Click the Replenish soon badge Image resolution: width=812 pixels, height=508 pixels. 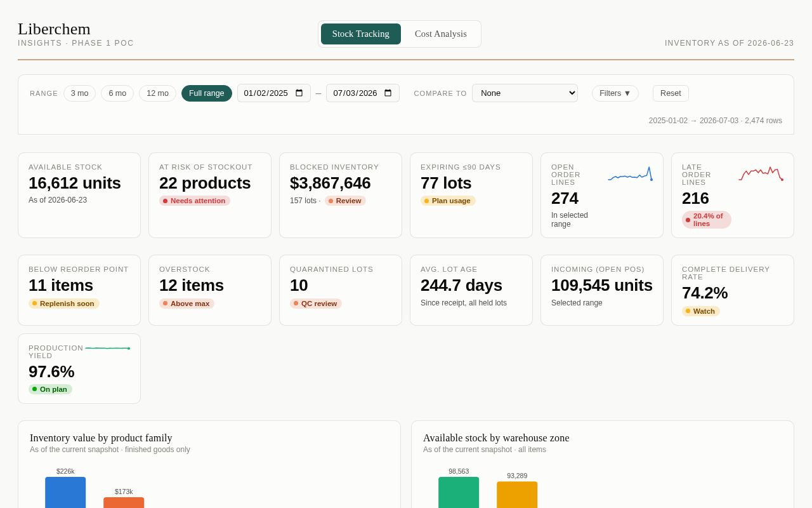point(64,304)
